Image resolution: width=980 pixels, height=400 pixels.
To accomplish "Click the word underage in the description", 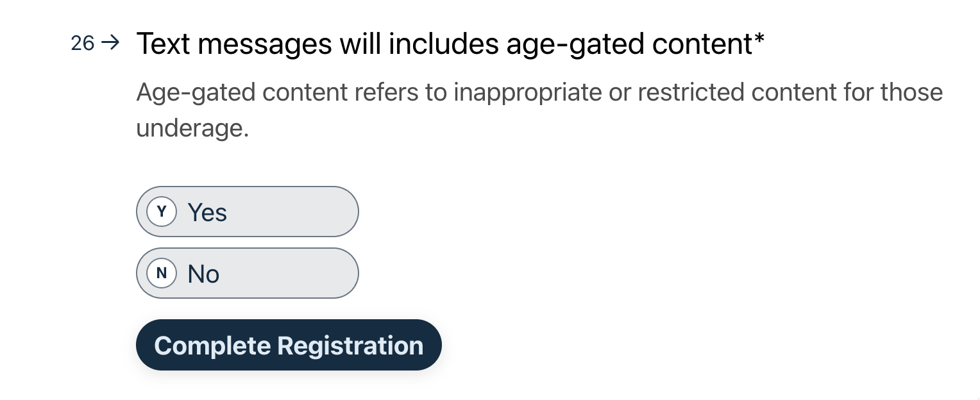I will 190,129.
